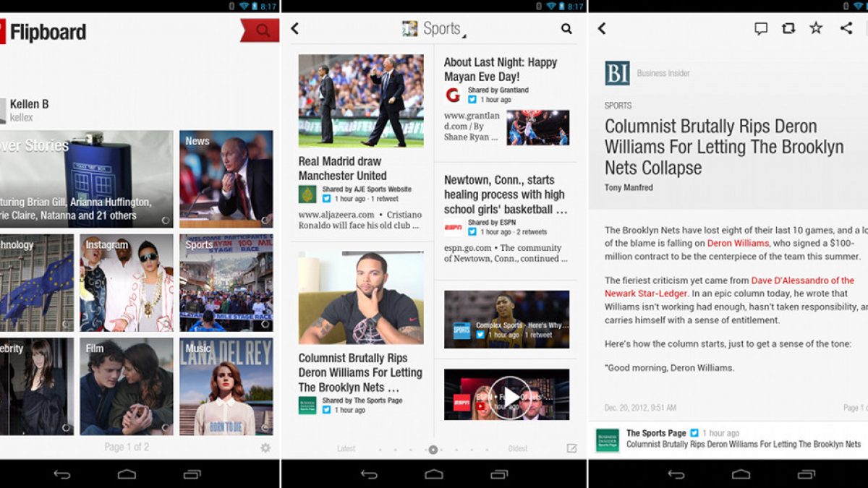
Task: Share the article using the share icon
Action: click(x=846, y=28)
